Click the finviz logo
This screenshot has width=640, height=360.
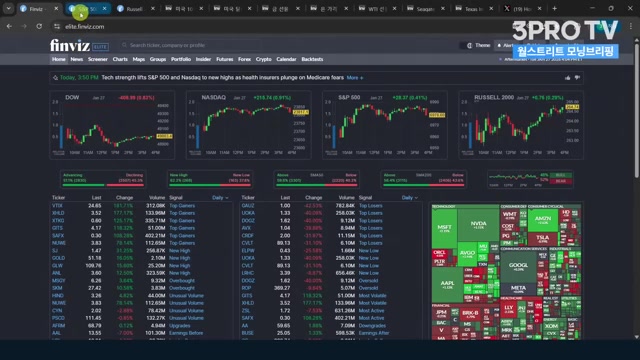pyautogui.click(x=70, y=45)
